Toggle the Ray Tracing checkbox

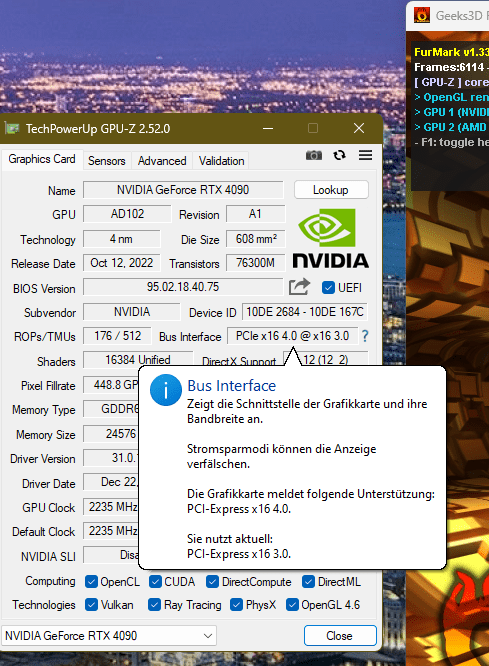tap(154, 604)
